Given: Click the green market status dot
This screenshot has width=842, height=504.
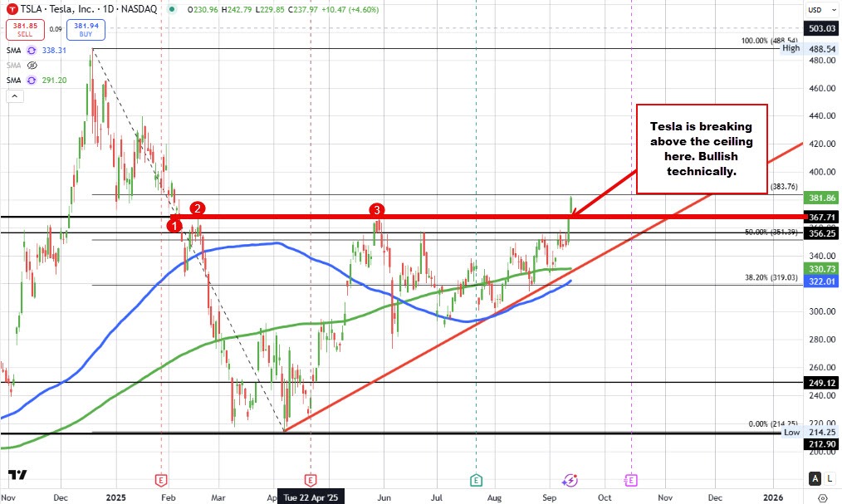Looking at the screenshot, I should (x=171, y=9).
